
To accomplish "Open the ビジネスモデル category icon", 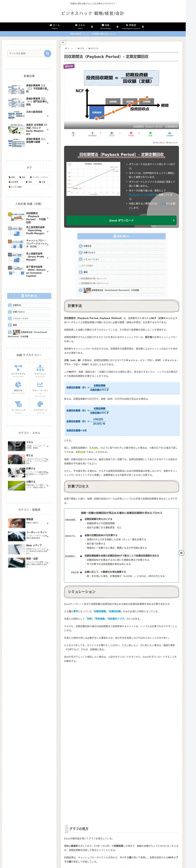I will (x=18, y=371).
